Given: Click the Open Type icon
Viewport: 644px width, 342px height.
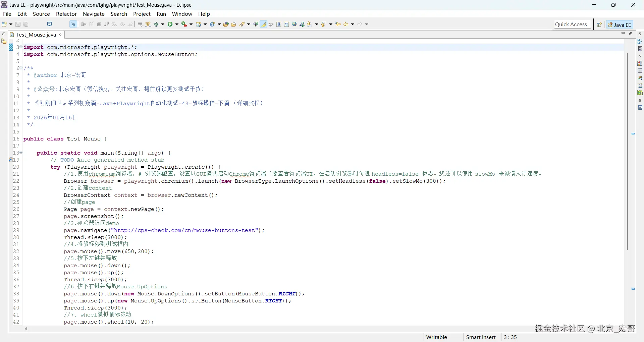Looking at the screenshot, I should click(226, 24).
